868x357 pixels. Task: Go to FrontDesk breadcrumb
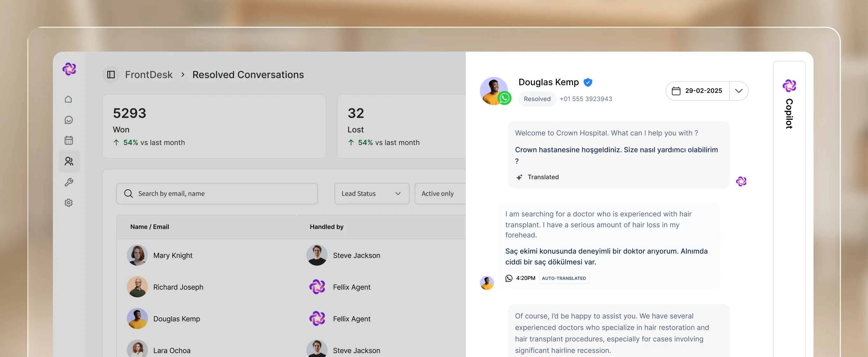149,75
